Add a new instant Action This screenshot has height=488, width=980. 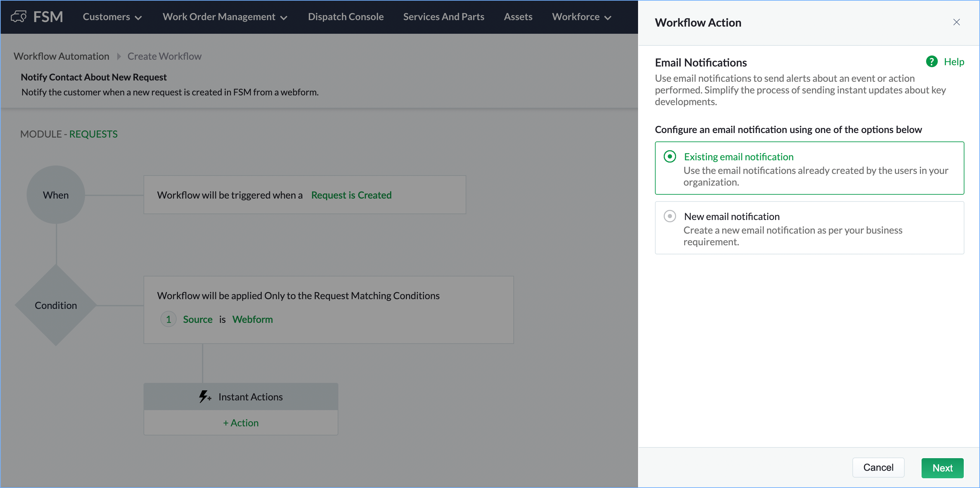tap(241, 423)
